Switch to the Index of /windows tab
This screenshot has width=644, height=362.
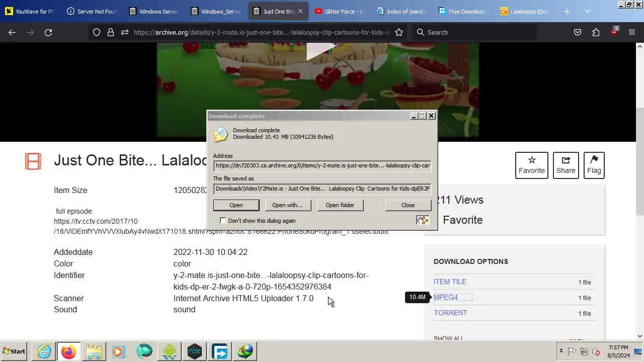(403, 11)
